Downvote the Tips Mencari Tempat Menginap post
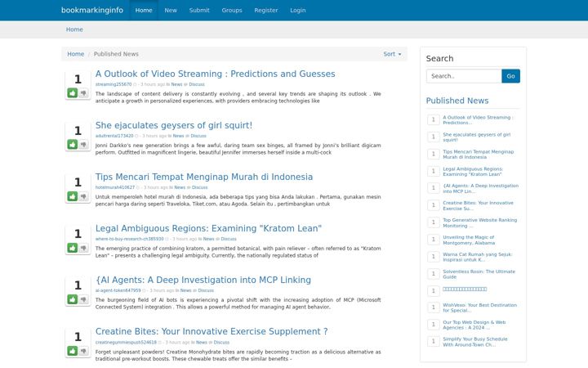Viewport: 588px width, 368px height. pos(83,196)
